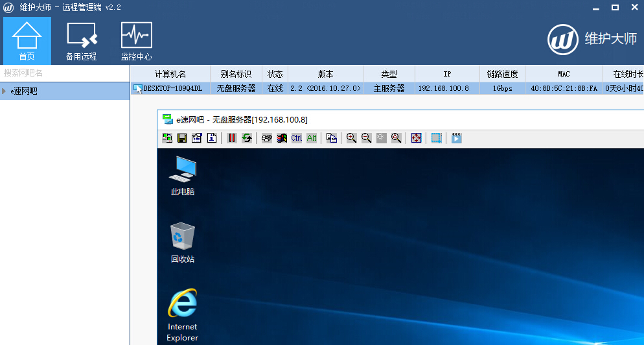644x345 pixels.
Task: Switch to the 备用远程 tab
Action: point(82,41)
